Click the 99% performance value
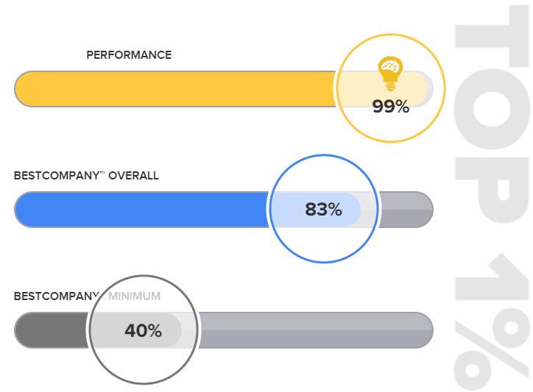 point(390,107)
